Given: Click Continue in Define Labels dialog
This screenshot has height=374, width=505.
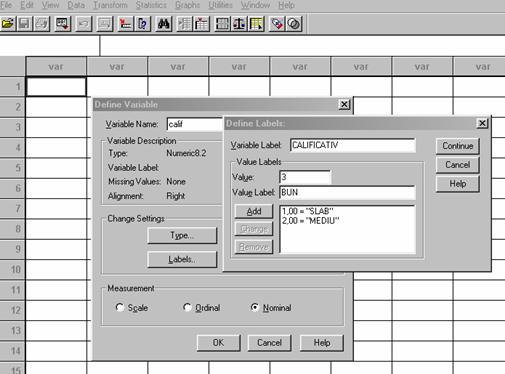Looking at the screenshot, I should point(457,146).
